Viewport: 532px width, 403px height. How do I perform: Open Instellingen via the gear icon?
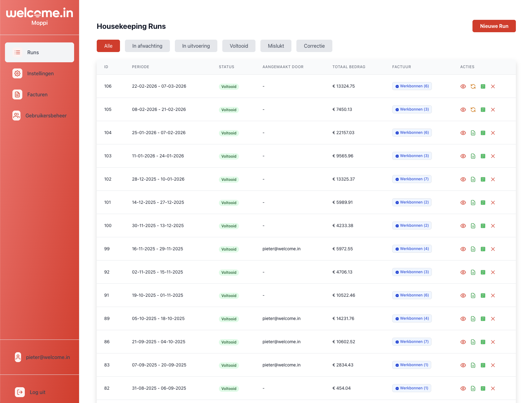pyautogui.click(x=17, y=73)
